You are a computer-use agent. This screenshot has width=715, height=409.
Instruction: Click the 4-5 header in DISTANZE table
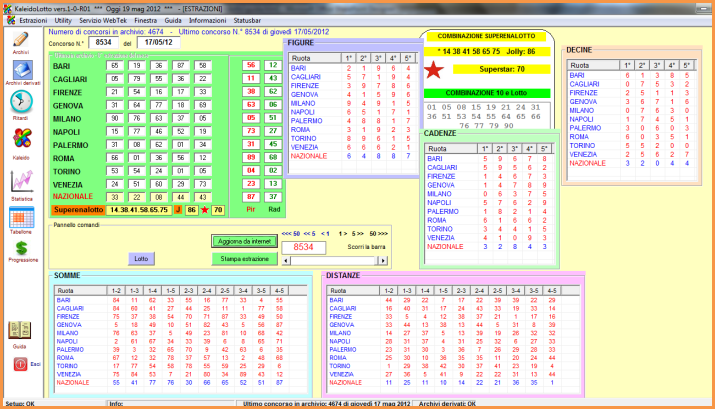point(552,290)
